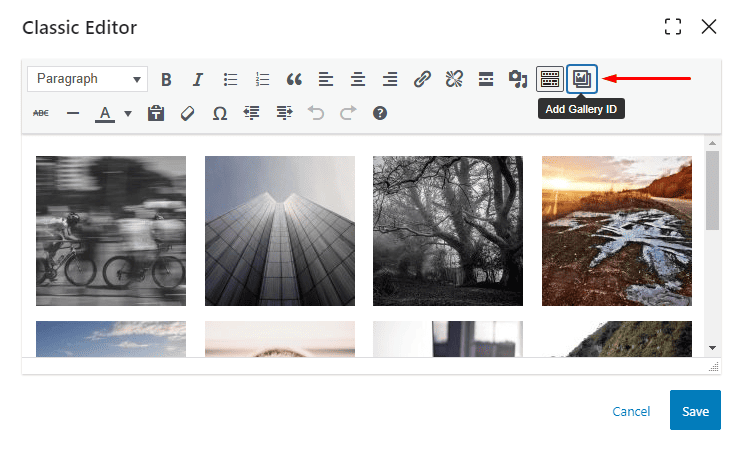Undo the last action
Viewport: 744px width, 450px height.
coord(316,113)
